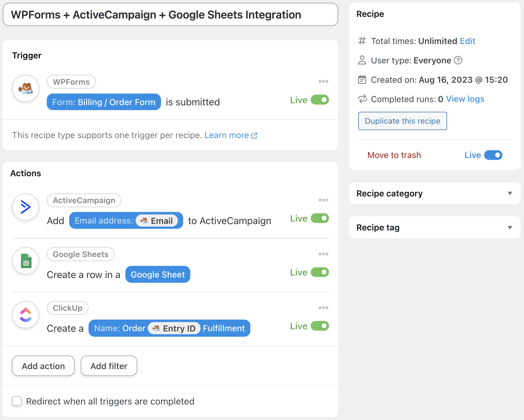Click the Everyone user type value
The image size is (524, 420).
coord(432,60)
